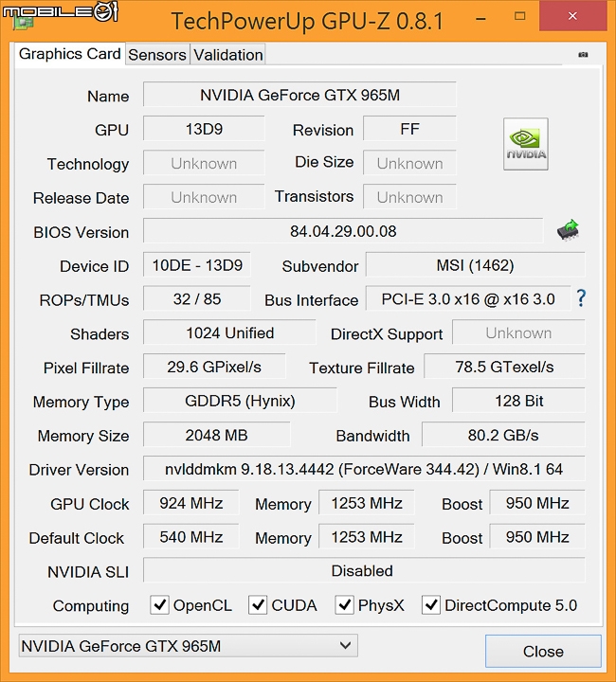Click the NVIDIA SLI field showing Disabled
The image size is (616, 682).
(x=364, y=570)
